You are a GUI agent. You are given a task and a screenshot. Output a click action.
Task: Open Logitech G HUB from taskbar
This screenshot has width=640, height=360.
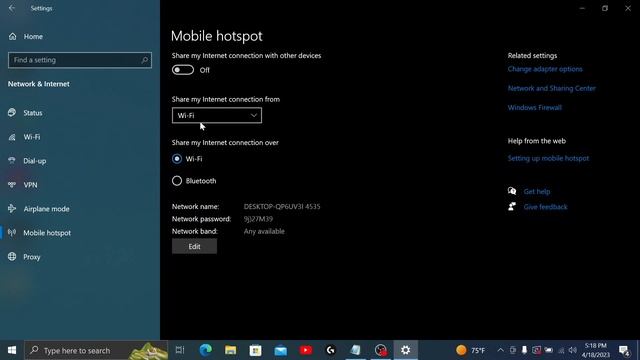(331, 350)
